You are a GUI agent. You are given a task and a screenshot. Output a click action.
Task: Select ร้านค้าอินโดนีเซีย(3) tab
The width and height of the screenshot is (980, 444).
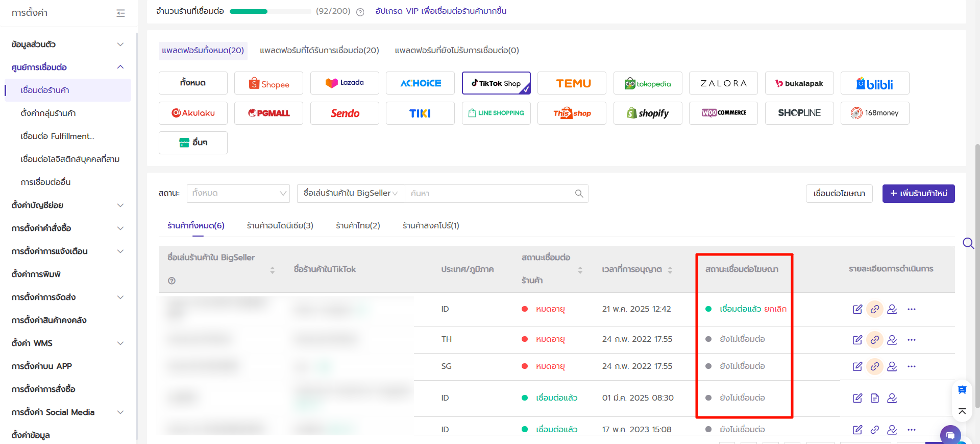point(280,226)
